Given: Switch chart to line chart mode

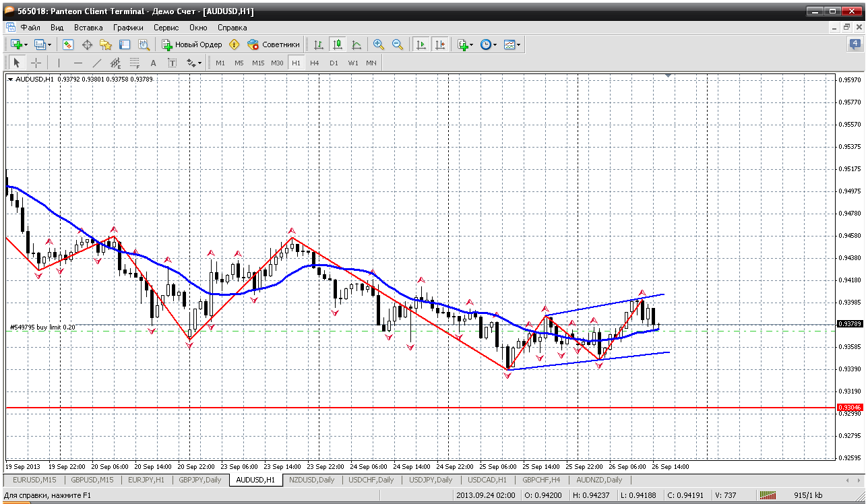Looking at the screenshot, I should pos(356,44).
